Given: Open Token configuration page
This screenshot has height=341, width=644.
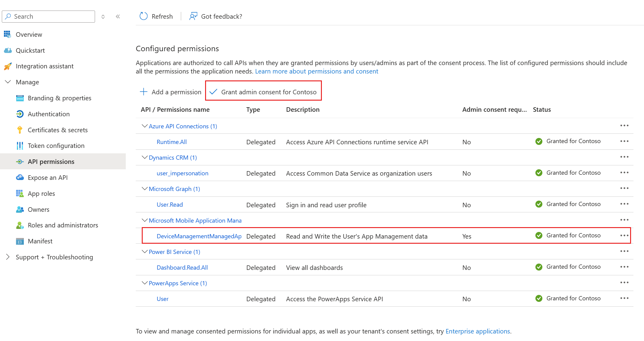Looking at the screenshot, I should (x=56, y=146).
